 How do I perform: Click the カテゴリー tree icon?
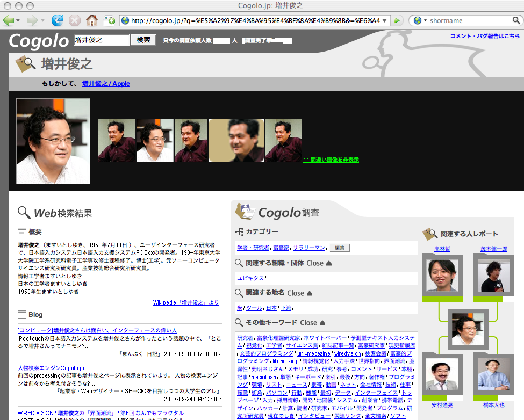point(239,231)
